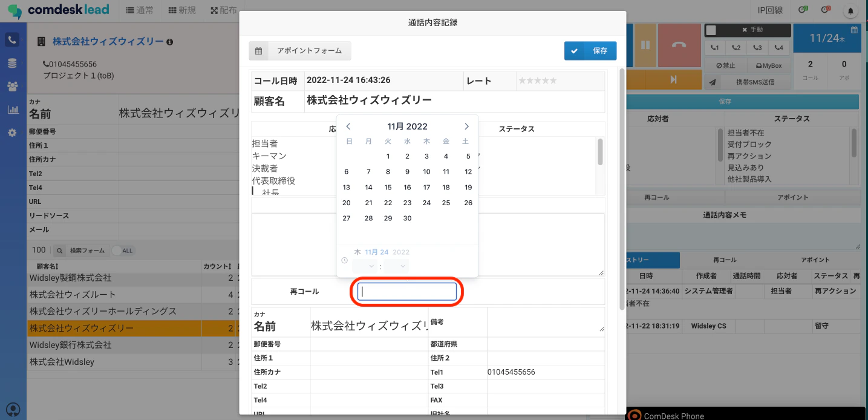Click the building icon beside company name

tap(41, 42)
